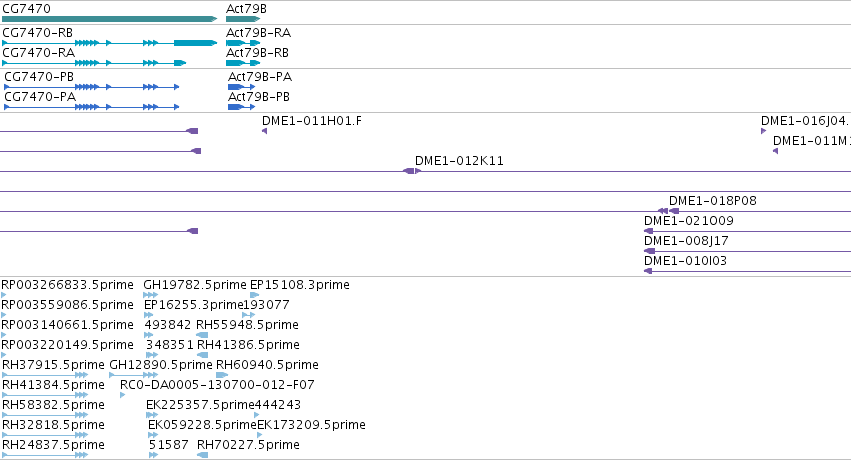851x460 pixels.
Task: Click the CG7470-PB protein feature
Action: 91,87
